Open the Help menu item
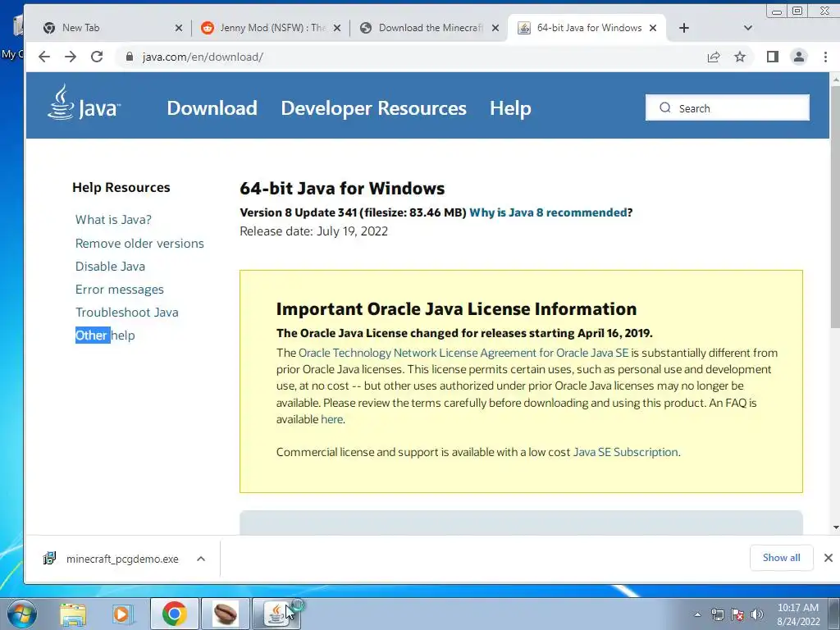Viewport: 840px width, 630px height. pos(510,107)
